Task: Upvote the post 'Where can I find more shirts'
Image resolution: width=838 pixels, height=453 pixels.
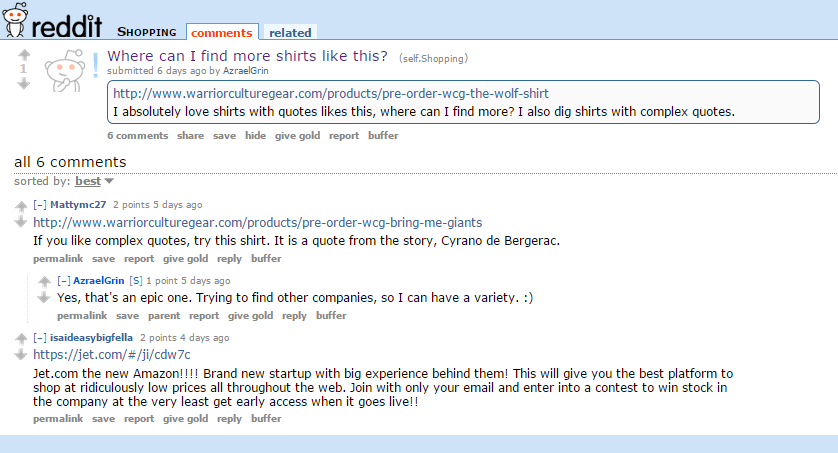Action: coord(24,54)
